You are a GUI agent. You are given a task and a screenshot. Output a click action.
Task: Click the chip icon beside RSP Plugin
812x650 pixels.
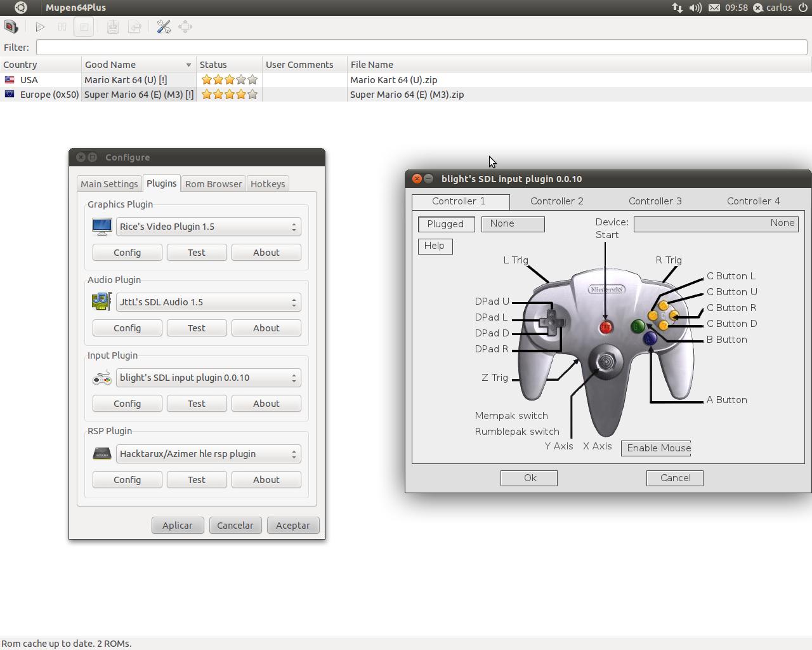101,454
